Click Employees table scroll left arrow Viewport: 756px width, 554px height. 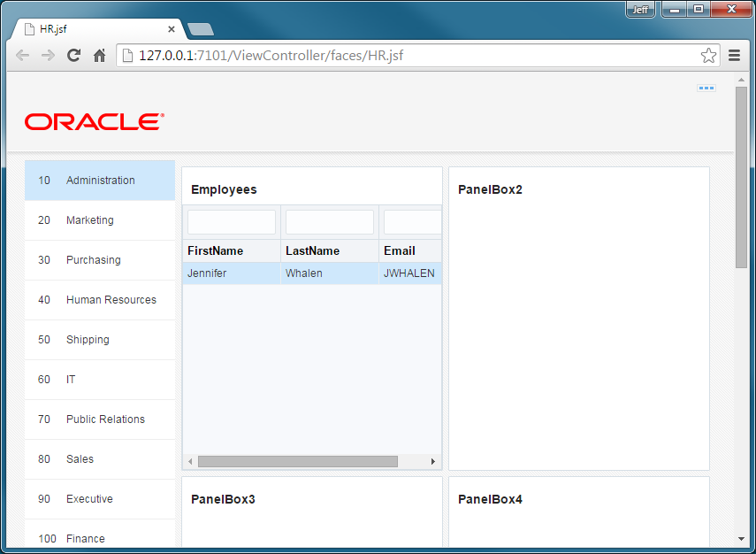(190, 462)
